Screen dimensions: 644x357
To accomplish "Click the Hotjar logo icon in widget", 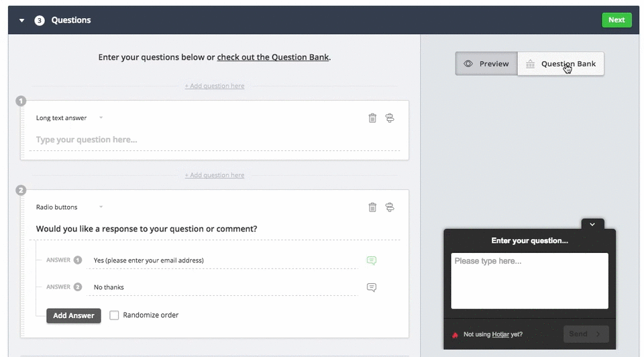I will coord(455,334).
